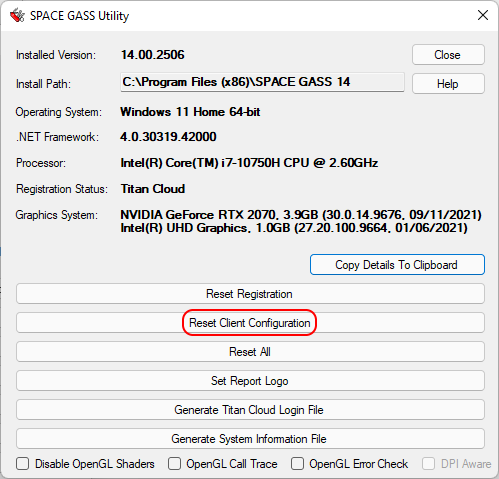Click the greyed DPI Aware checkbox
499x479 pixels.
point(428,464)
